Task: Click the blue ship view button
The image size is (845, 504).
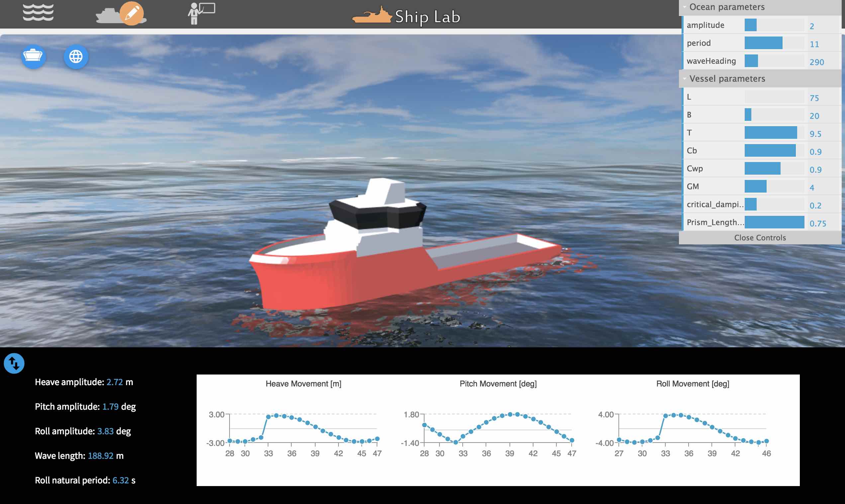Action: pyautogui.click(x=33, y=56)
